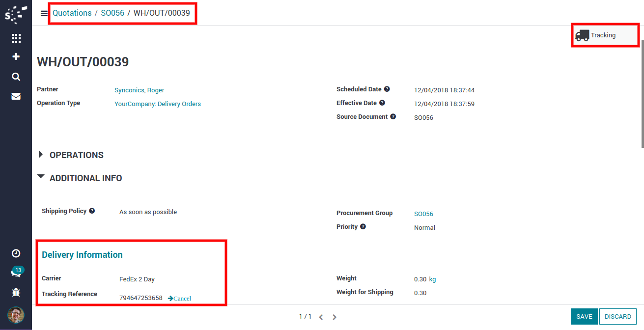Go to Quotations breadcrumb
The image size is (644, 330).
tap(72, 13)
